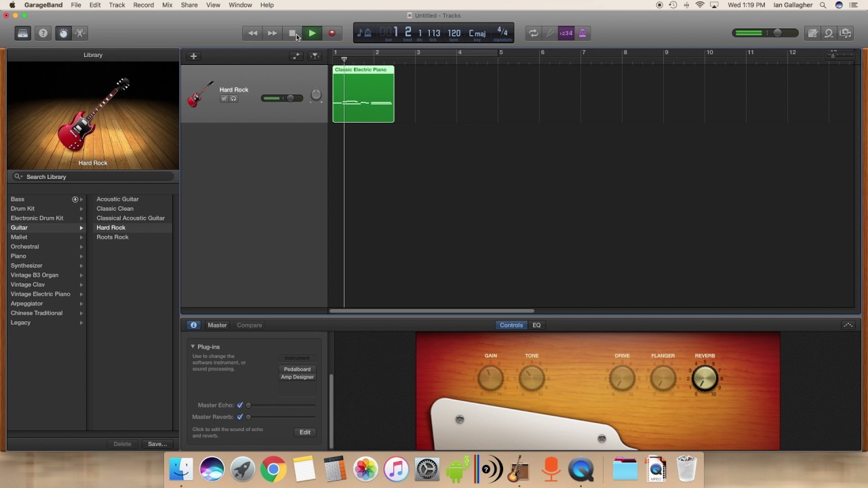Open the Track menu
This screenshot has width=868, height=488.
click(x=117, y=5)
